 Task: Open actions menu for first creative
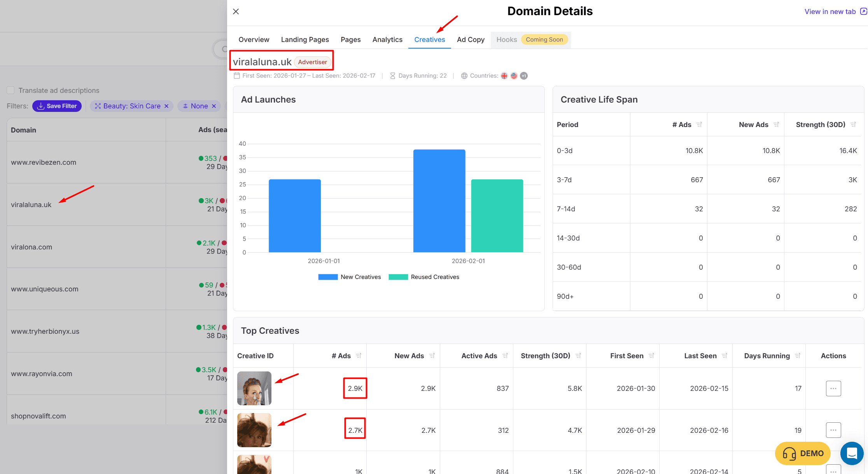833,389
